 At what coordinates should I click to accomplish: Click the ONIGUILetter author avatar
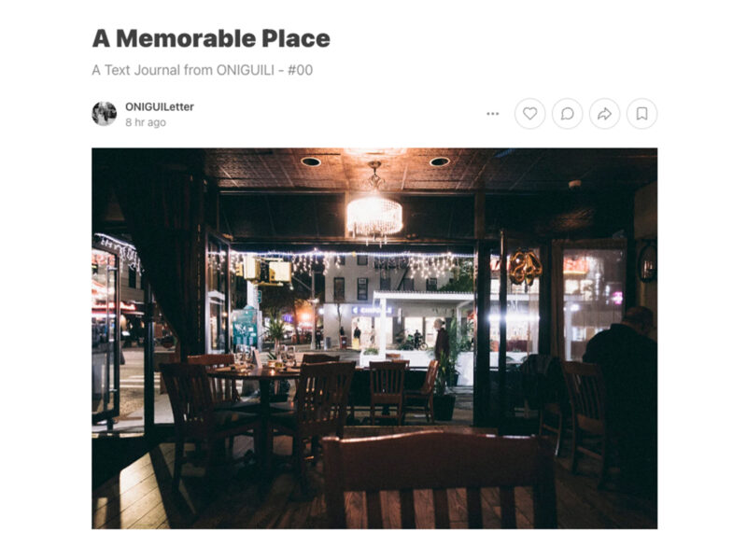pyautogui.click(x=105, y=114)
